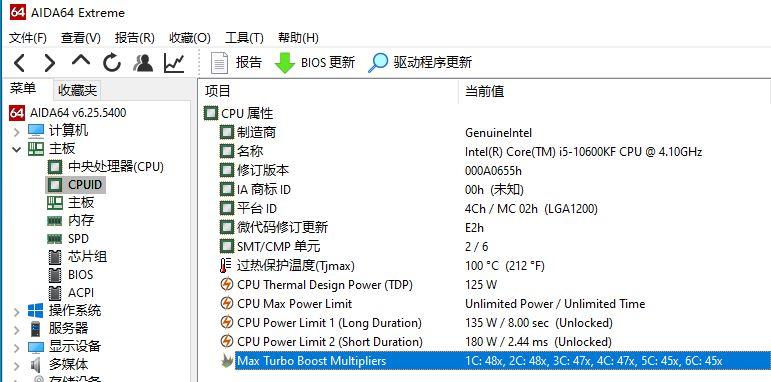This screenshot has height=382, width=771.
Task: Go forward with the right arrow toolbar icon
Action: pos(50,63)
